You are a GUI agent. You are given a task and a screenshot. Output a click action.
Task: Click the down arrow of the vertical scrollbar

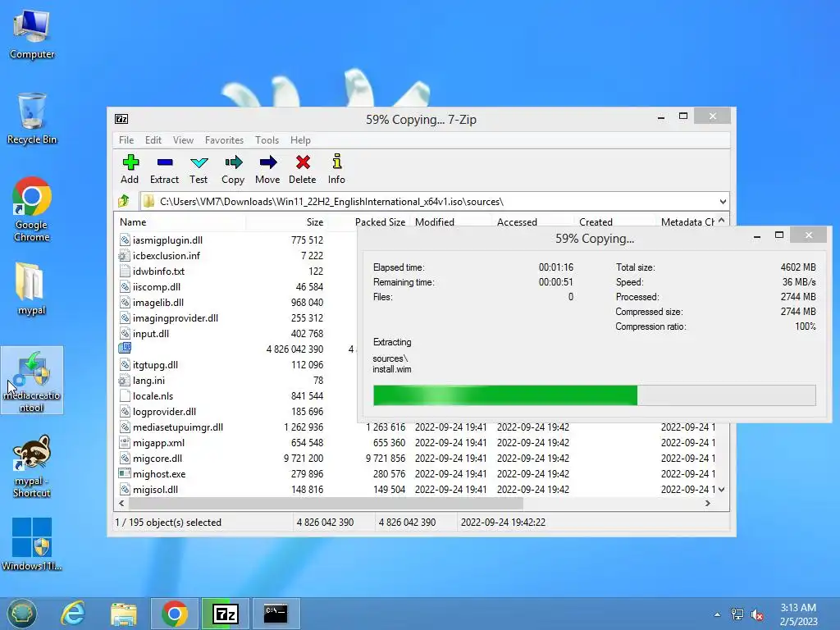[x=722, y=489]
